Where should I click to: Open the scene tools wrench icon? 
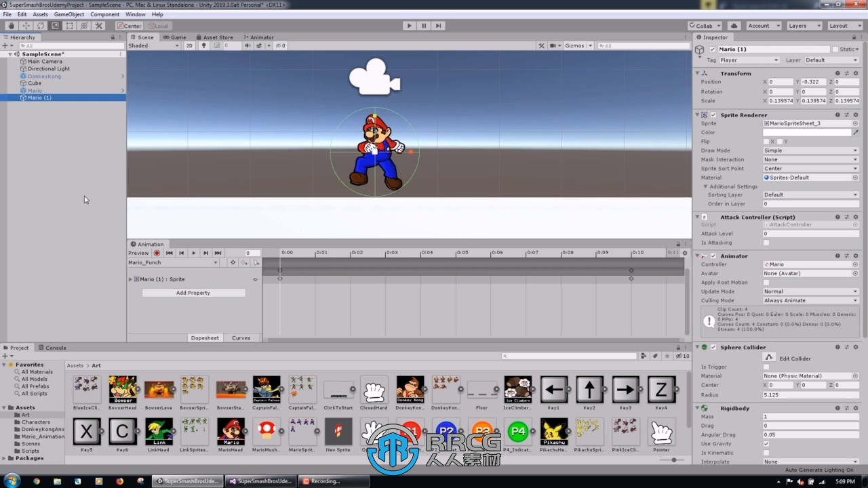[542, 45]
